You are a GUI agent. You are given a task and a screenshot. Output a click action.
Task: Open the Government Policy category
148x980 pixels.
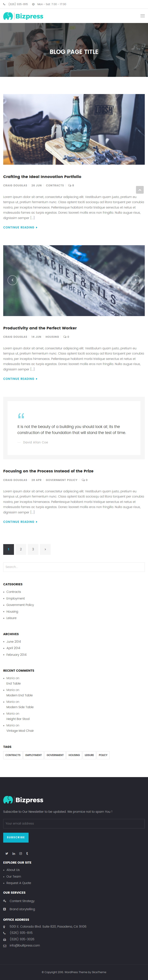click(20, 605)
